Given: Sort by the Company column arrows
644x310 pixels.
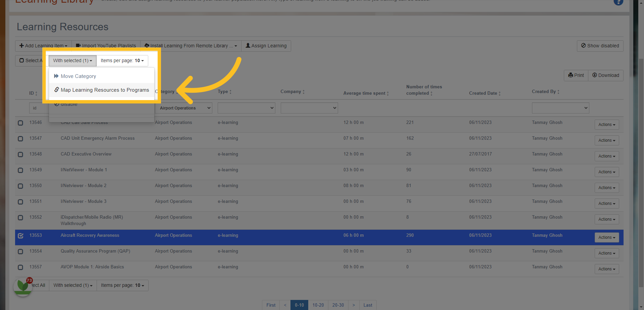Looking at the screenshot, I should click(304, 92).
